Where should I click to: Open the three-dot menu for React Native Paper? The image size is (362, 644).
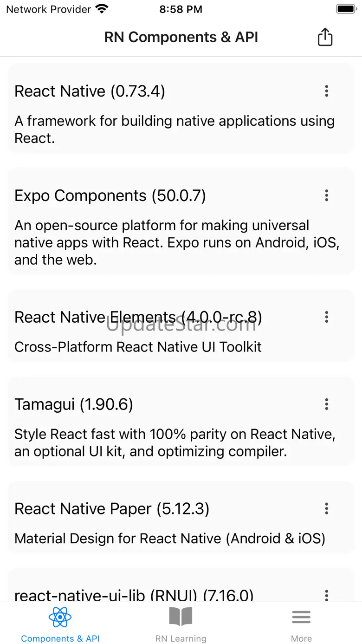pos(327,509)
